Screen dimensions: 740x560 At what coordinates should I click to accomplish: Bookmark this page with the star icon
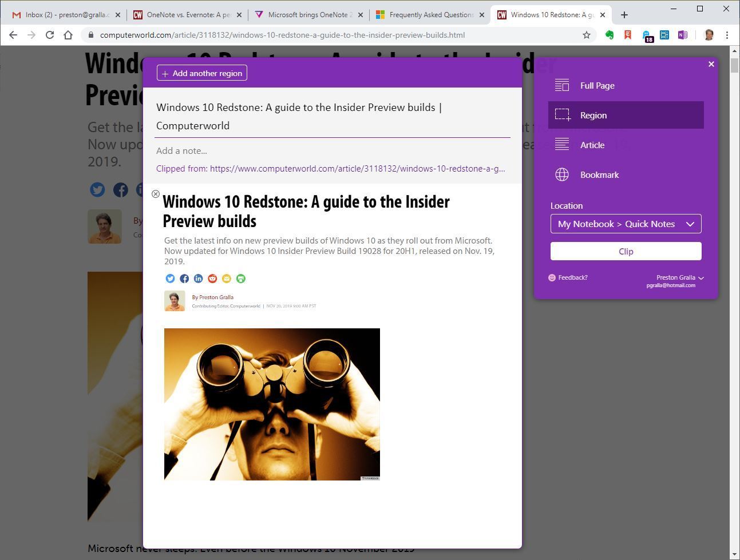[x=587, y=35]
